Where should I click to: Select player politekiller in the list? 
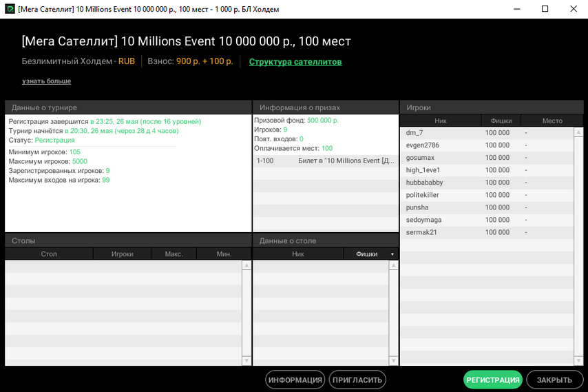coord(423,195)
